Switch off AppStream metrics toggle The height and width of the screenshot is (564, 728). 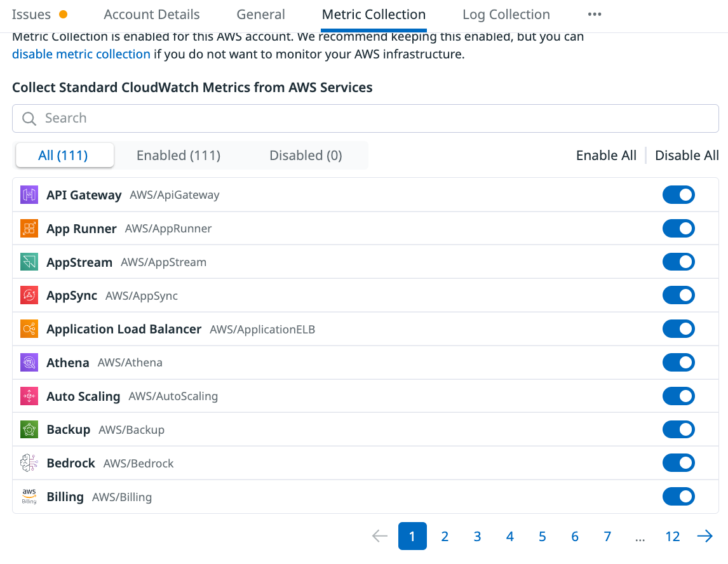pyautogui.click(x=678, y=262)
